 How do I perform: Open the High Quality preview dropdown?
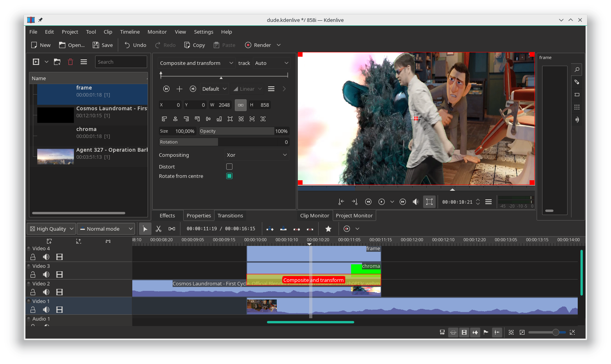coord(51,229)
